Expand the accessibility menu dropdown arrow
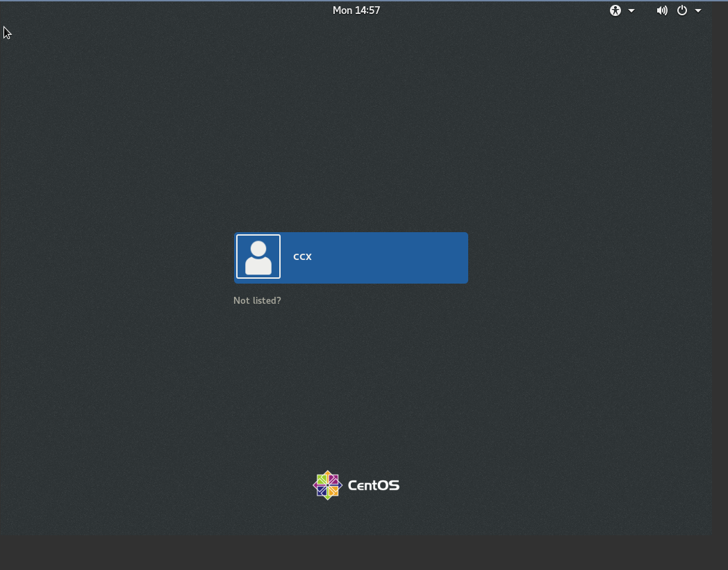The width and height of the screenshot is (728, 570). coord(631,10)
